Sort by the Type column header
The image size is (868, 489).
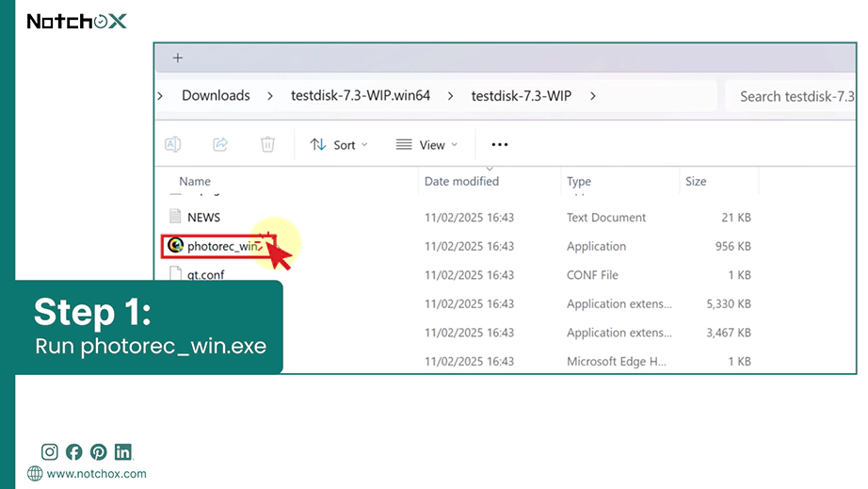pyautogui.click(x=579, y=181)
